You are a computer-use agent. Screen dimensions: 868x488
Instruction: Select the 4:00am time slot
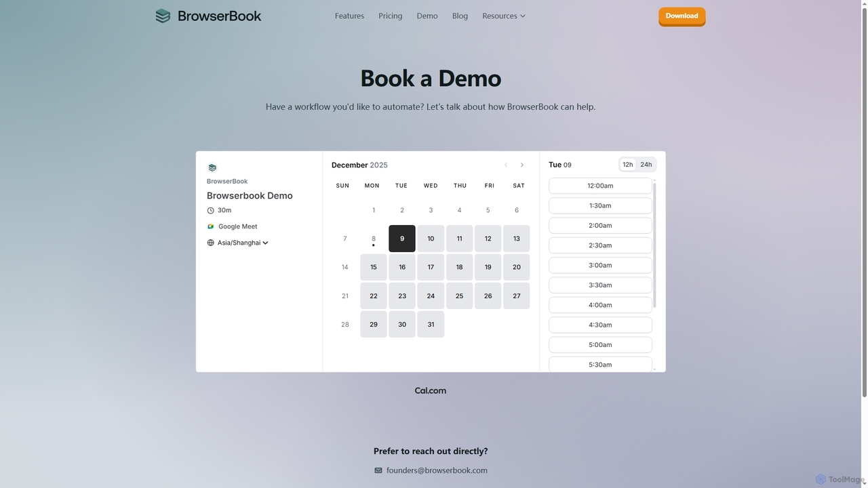[600, 305]
